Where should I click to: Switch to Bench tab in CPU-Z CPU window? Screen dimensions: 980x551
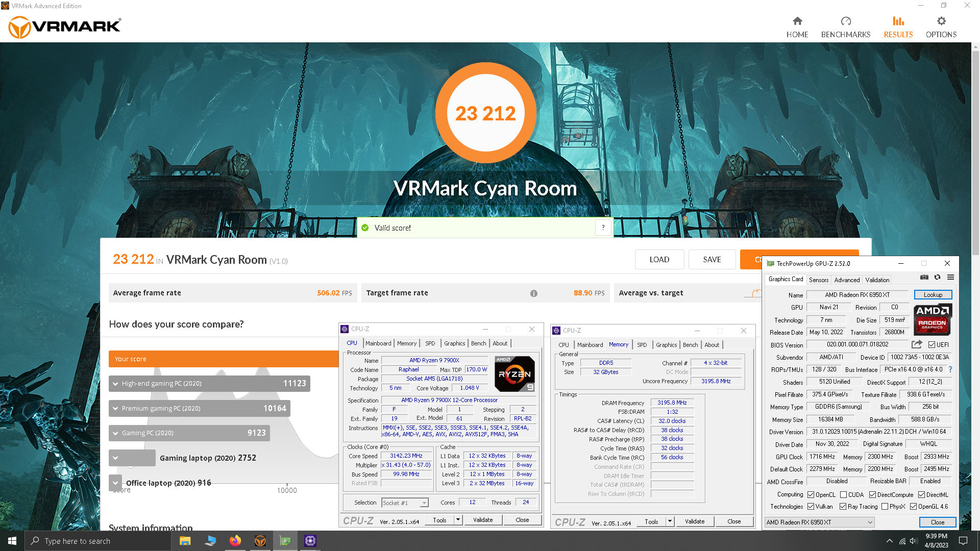(478, 343)
